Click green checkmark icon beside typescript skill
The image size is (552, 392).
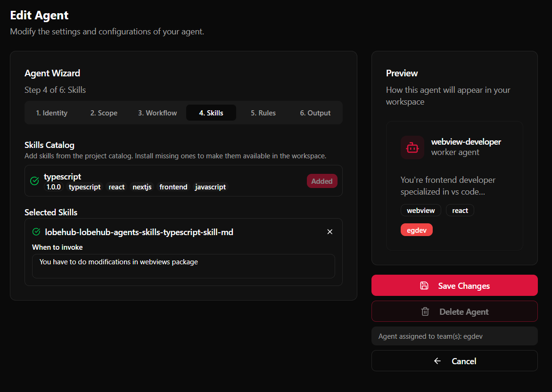[34, 181]
